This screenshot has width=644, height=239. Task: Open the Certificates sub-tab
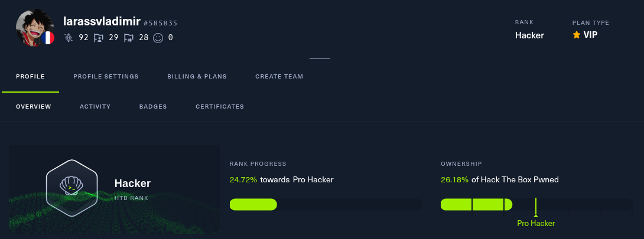pyautogui.click(x=220, y=107)
